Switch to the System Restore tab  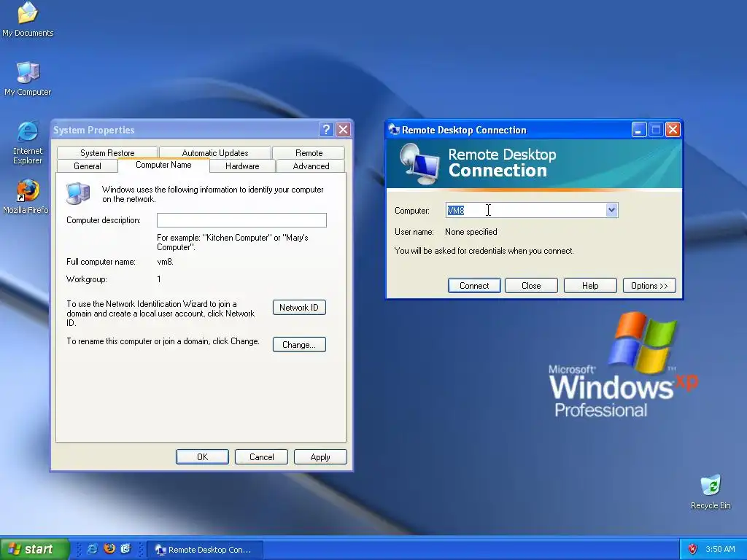[x=107, y=153]
